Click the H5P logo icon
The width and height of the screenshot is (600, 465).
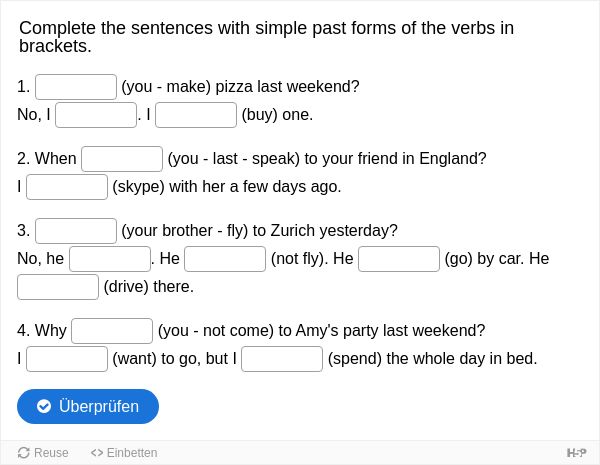[576, 453]
